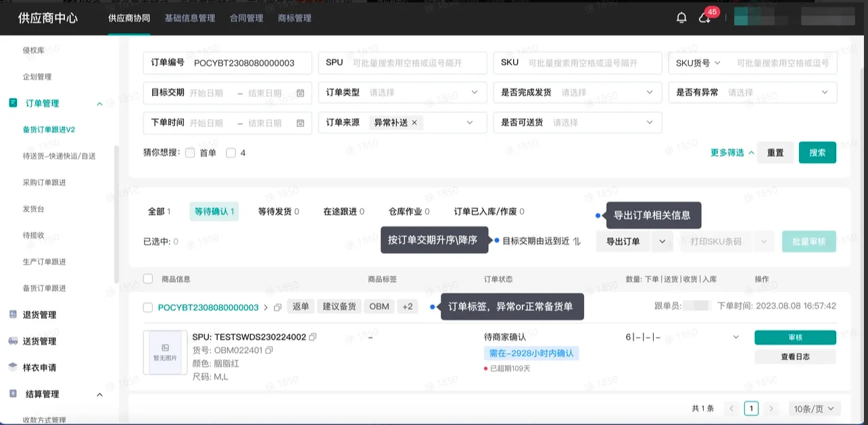868x425 pixels.
Task: Switch to the 订单已入库/作废 0 tab
Action: pyautogui.click(x=489, y=211)
